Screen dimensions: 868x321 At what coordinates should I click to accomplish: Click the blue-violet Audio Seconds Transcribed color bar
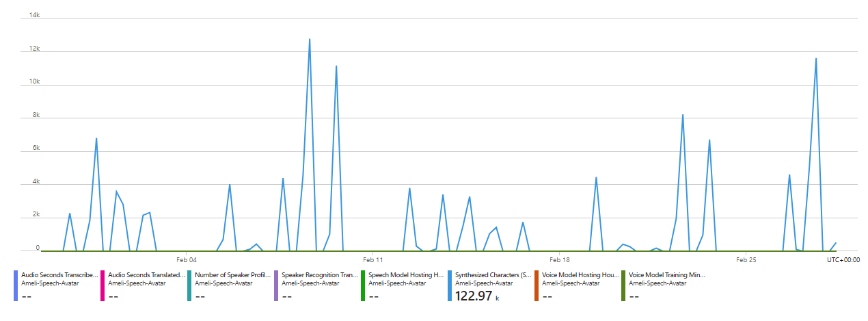(x=16, y=286)
